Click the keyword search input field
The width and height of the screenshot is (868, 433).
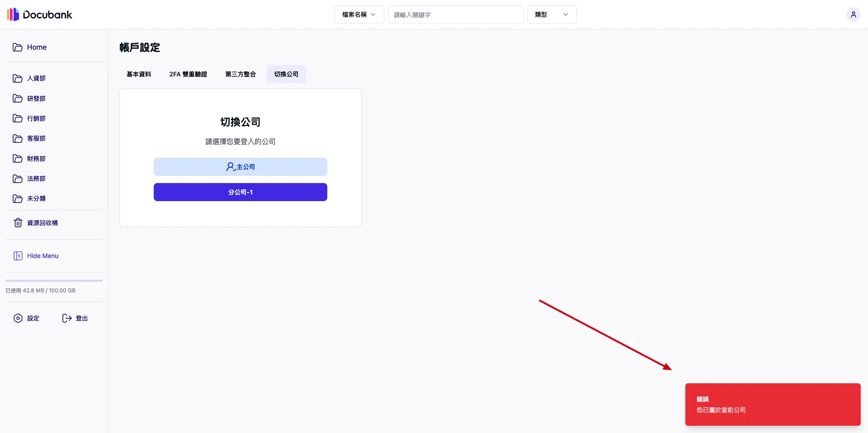[x=455, y=14]
